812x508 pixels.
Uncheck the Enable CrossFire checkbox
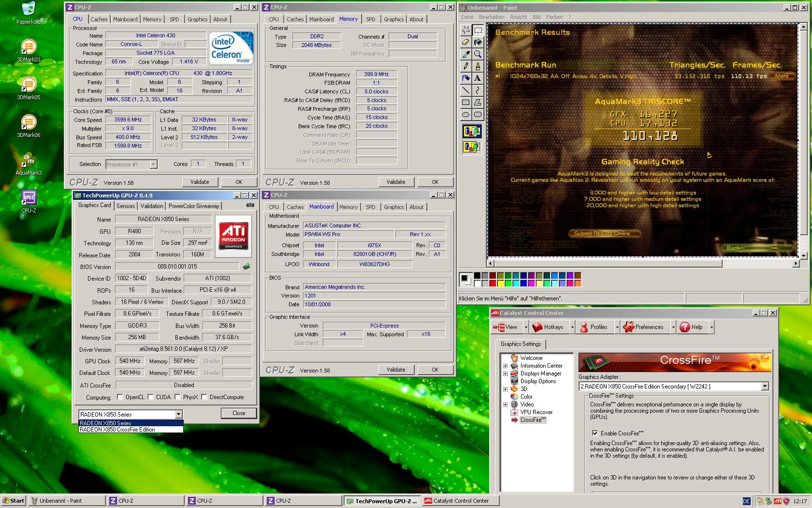[x=595, y=433]
